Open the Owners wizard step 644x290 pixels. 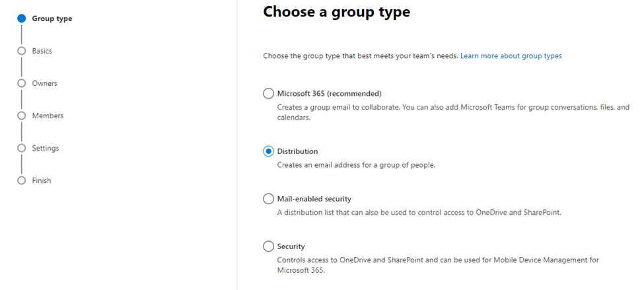[45, 83]
